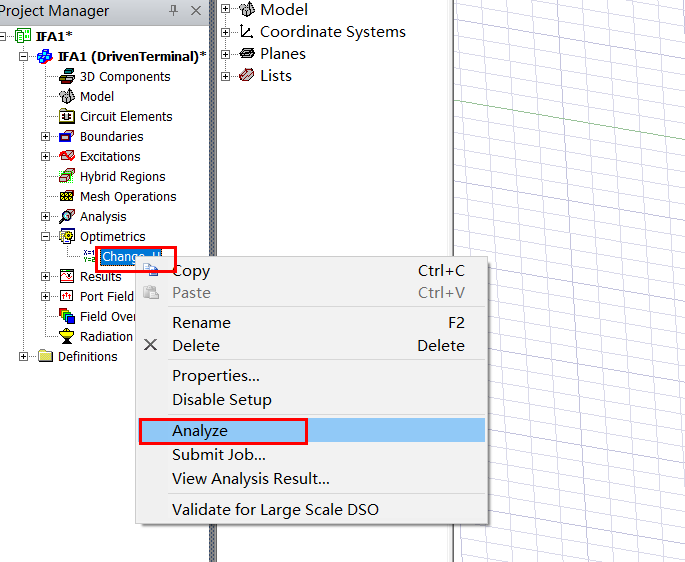The height and width of the screenshot is (562, 685).
Task: Collapse the IFA1 DrivenTerminal design node
Action: click(24, 56)
